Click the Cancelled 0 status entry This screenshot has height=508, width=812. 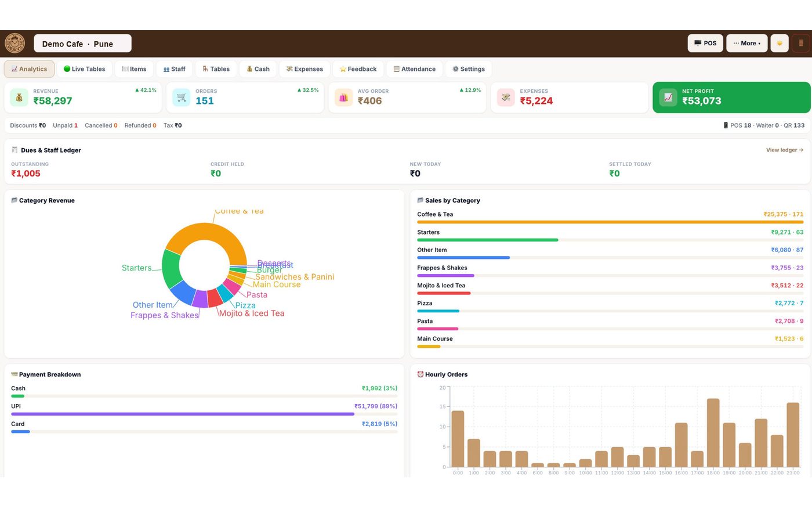(x=101, y=125)
